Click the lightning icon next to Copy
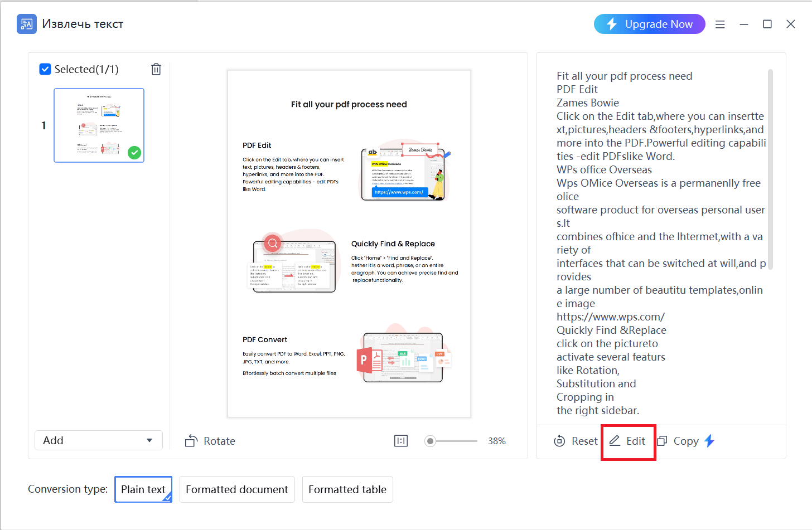The width and height of the screenshot is (812, 530). coord(709,440)
